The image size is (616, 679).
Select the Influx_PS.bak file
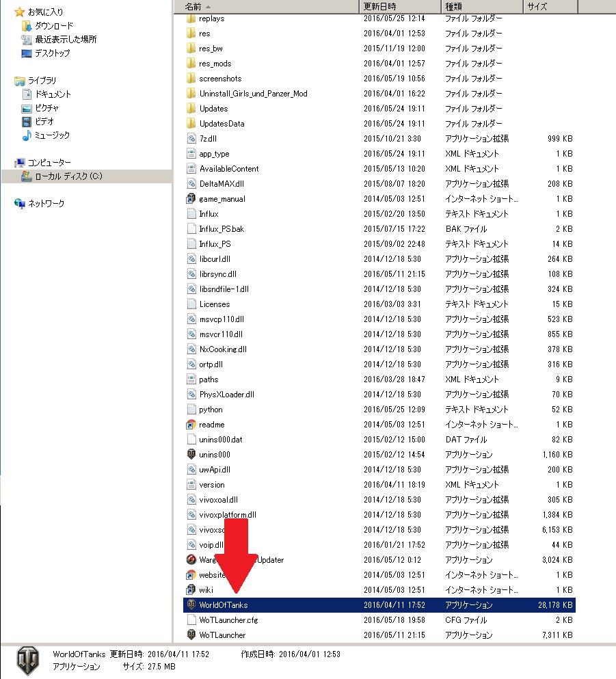click(x=222, y=229)
